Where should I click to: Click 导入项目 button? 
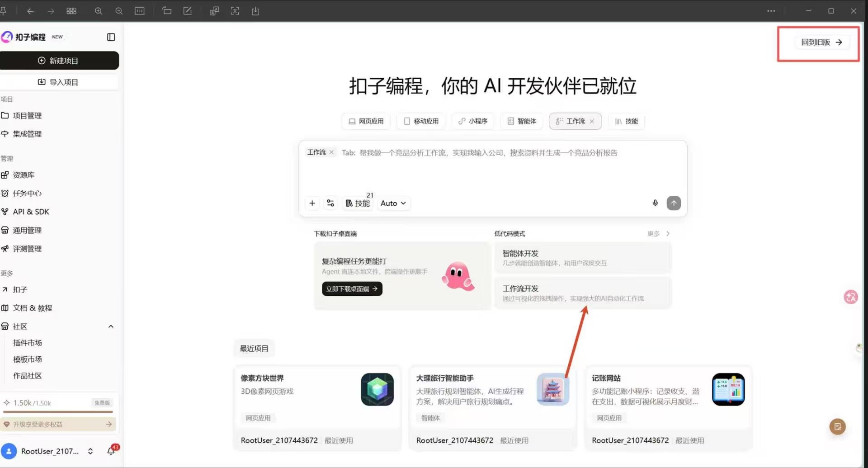coord(59,82)
